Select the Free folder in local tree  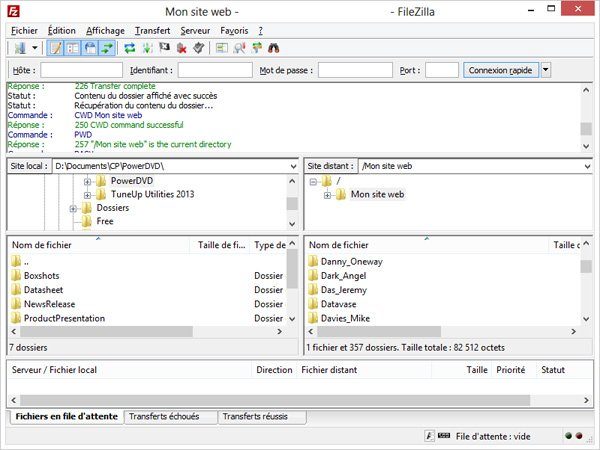point(105,221)
